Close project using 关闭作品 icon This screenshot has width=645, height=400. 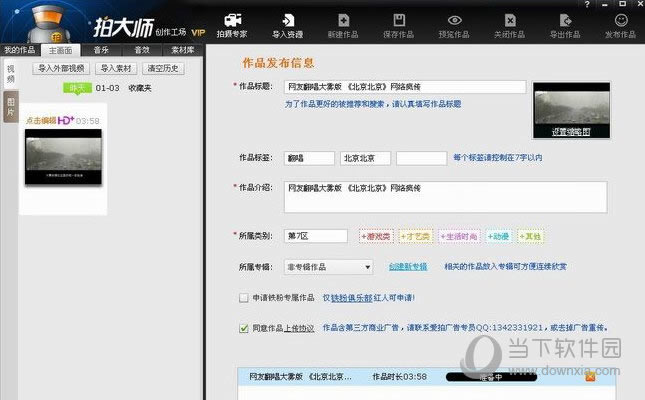510,24
